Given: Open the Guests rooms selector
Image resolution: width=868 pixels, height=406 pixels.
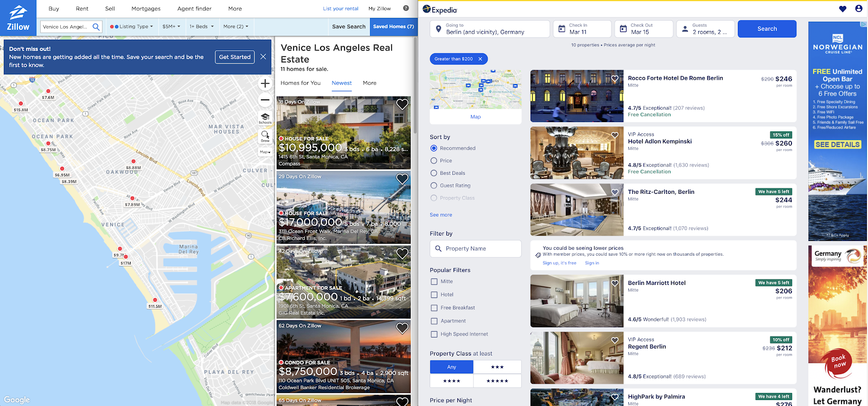Looking at the screenshot, I should 706,29.
